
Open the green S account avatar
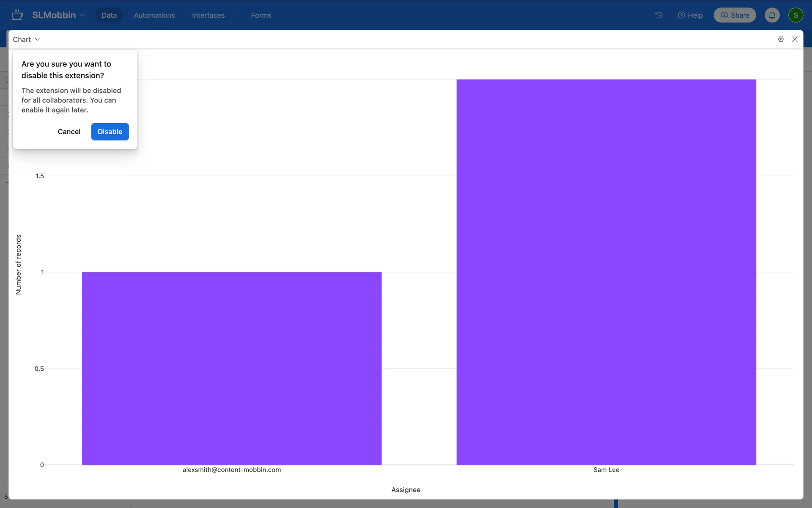click(x=796, y=15)
